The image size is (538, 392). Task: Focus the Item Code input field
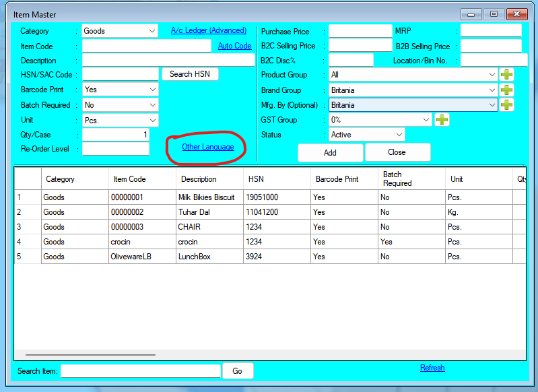pyautogui.click(x=147, y=46)
